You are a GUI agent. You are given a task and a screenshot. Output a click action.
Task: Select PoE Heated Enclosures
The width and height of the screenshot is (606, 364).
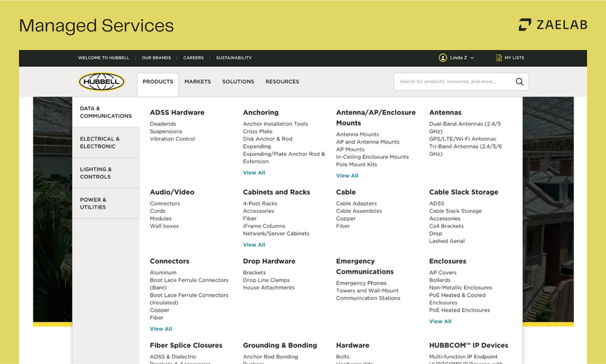tap(459, 310)
